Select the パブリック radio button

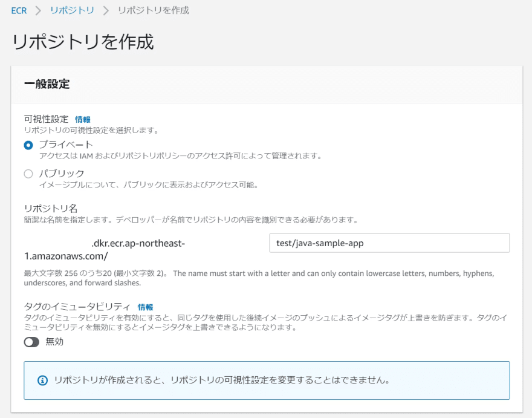point(28,174)
